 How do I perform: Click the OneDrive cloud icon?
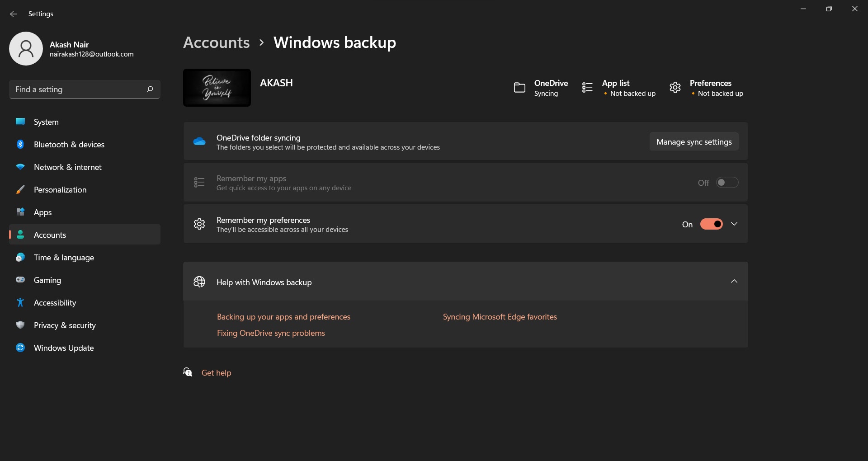199,141
